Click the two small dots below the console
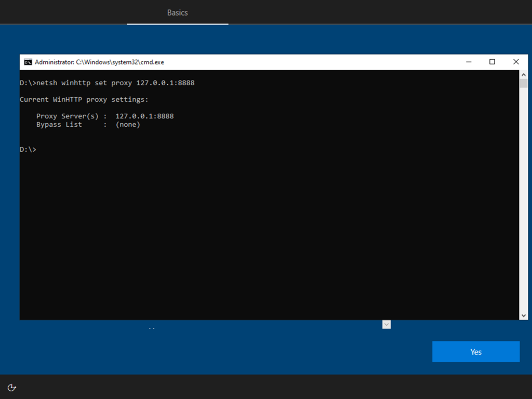 tap(152, 329)
